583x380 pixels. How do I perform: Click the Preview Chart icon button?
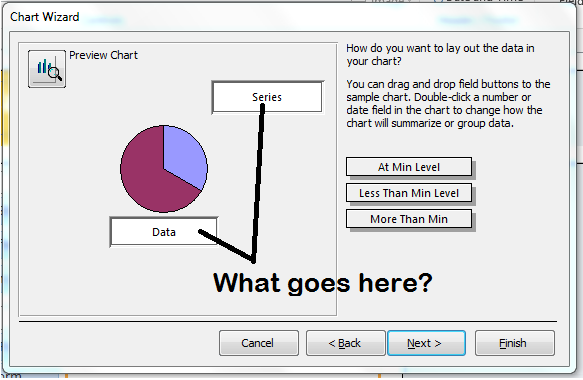point(47,69)
